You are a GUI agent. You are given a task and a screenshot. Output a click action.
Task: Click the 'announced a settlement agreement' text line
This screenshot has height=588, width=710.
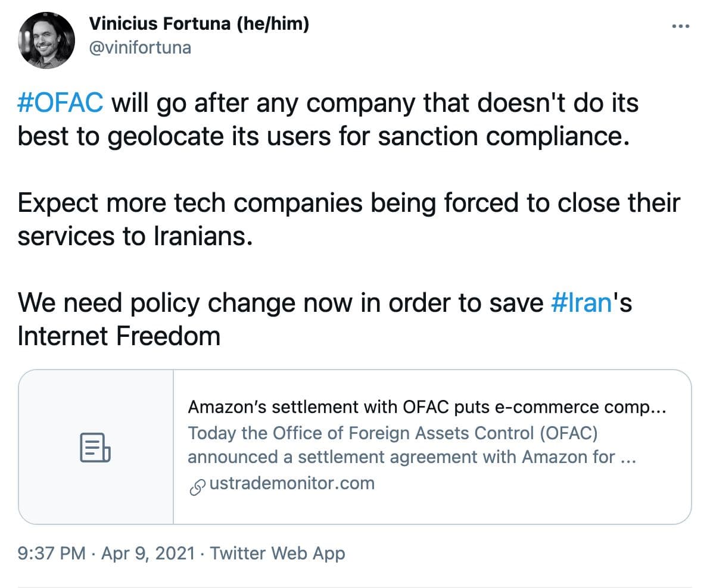coord(412,457)
